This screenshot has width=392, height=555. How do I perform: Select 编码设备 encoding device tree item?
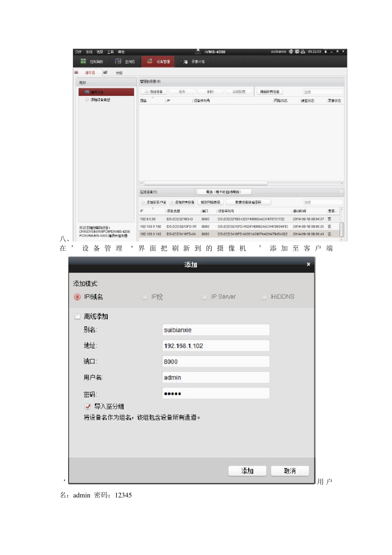tap(106, 92)
